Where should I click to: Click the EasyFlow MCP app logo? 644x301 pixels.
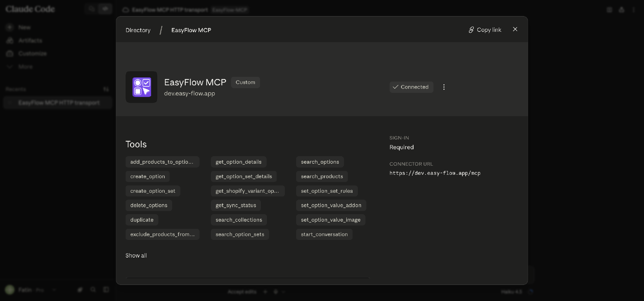pos(141,87)
